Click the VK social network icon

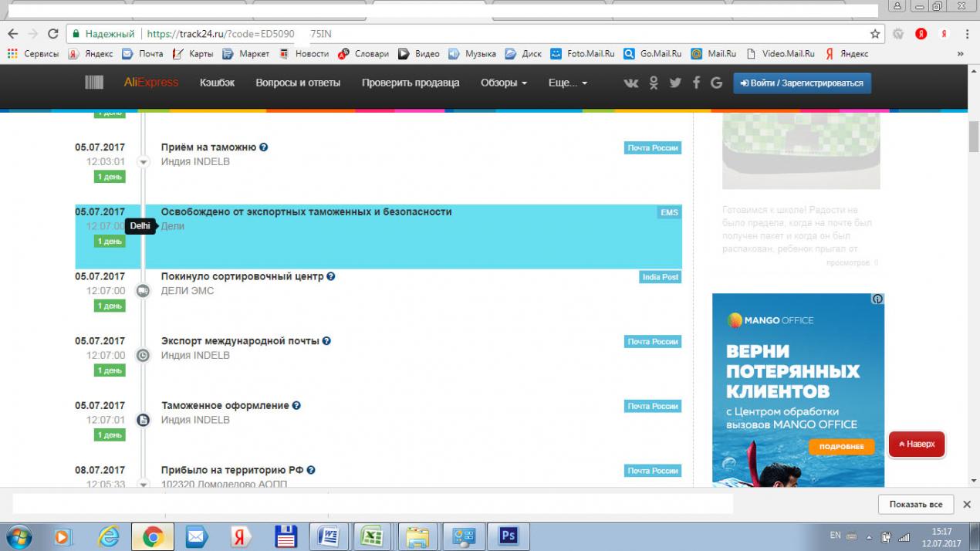[631, 83]
